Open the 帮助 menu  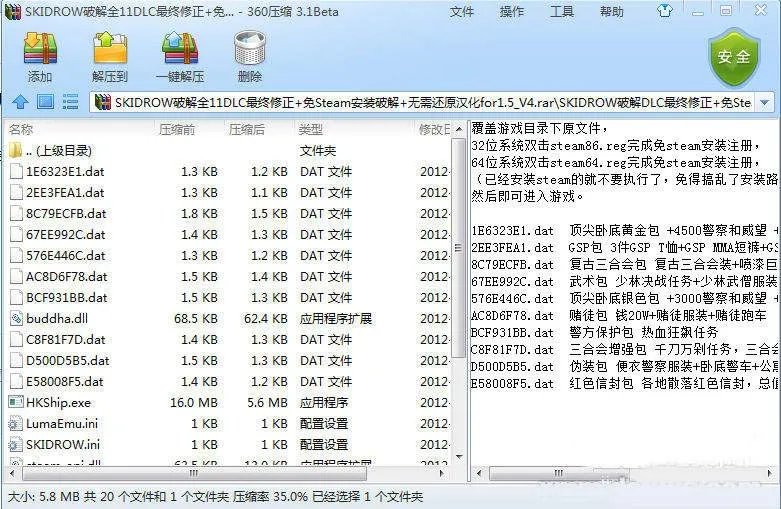point(612,11)
